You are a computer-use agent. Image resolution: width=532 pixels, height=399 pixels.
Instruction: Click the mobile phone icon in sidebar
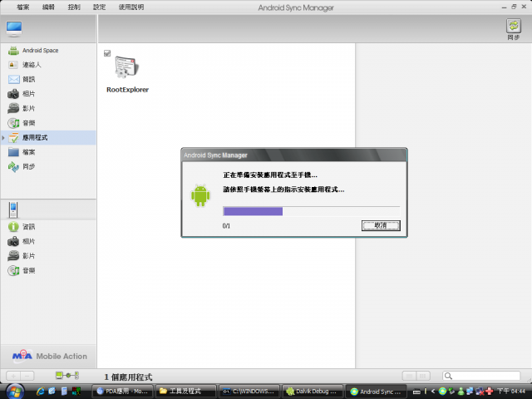coord(13,209)
